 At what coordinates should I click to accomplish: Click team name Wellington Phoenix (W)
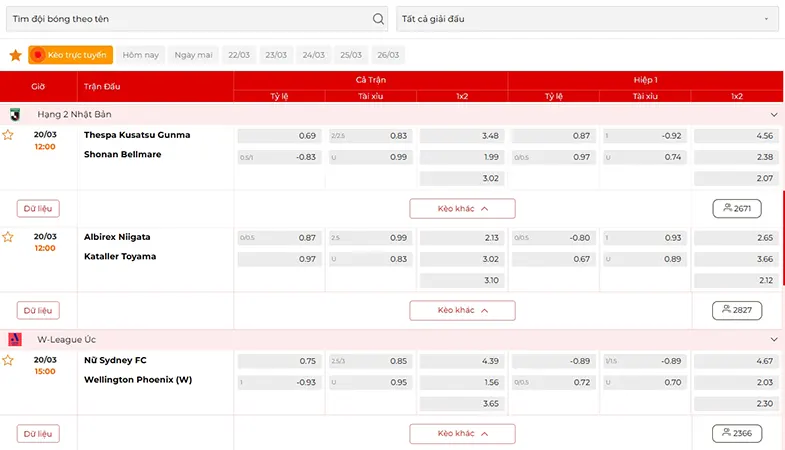click(x=138, y=380)
